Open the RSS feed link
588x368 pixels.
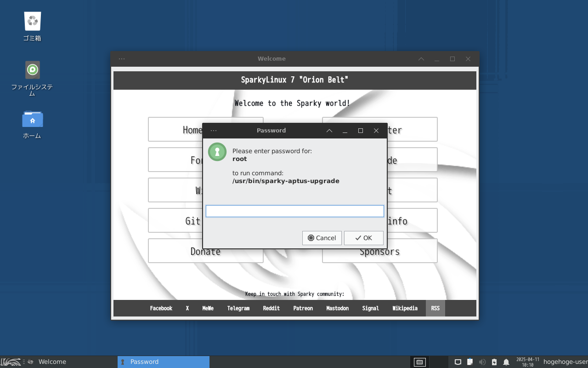point(435,308)
